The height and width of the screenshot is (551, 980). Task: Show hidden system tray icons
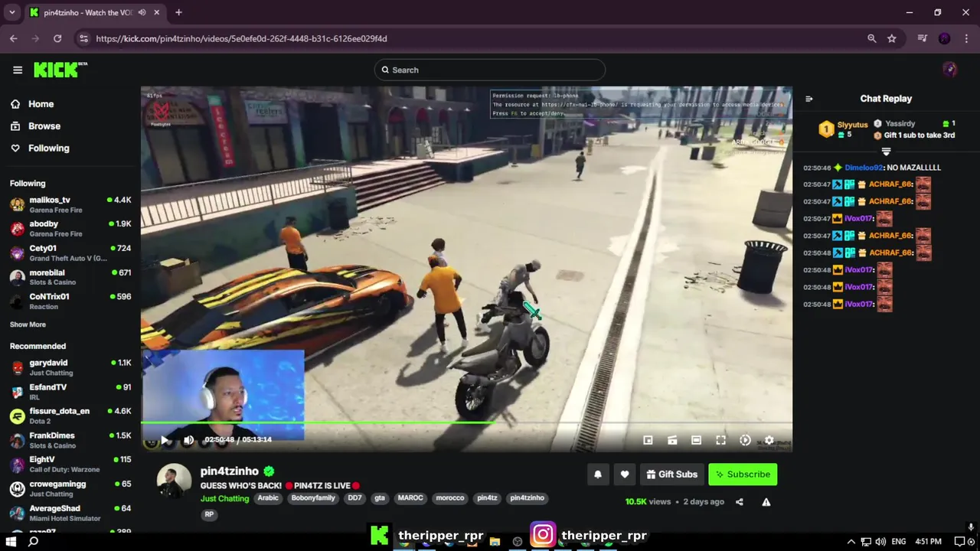pyautogui.click(x=851, y=542)
